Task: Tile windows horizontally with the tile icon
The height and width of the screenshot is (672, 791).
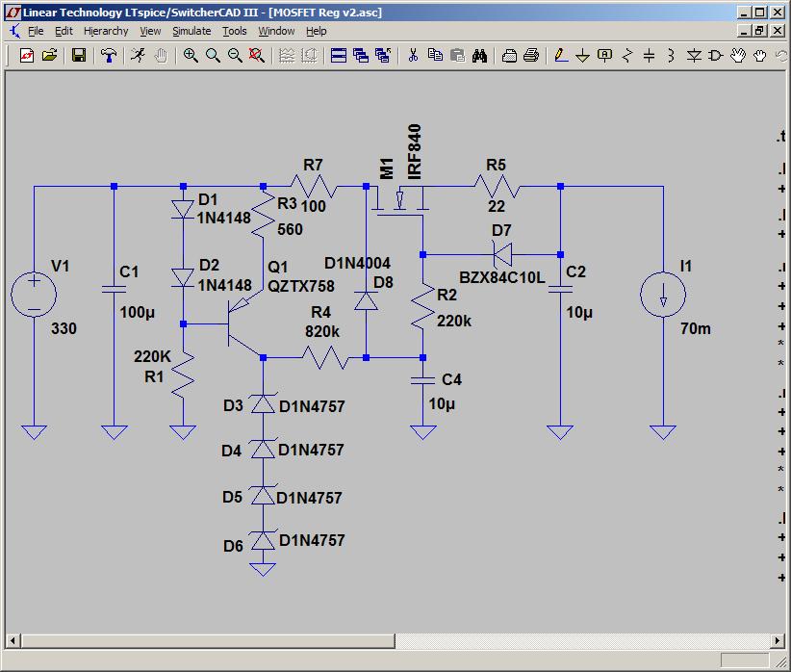Action: 339,55
